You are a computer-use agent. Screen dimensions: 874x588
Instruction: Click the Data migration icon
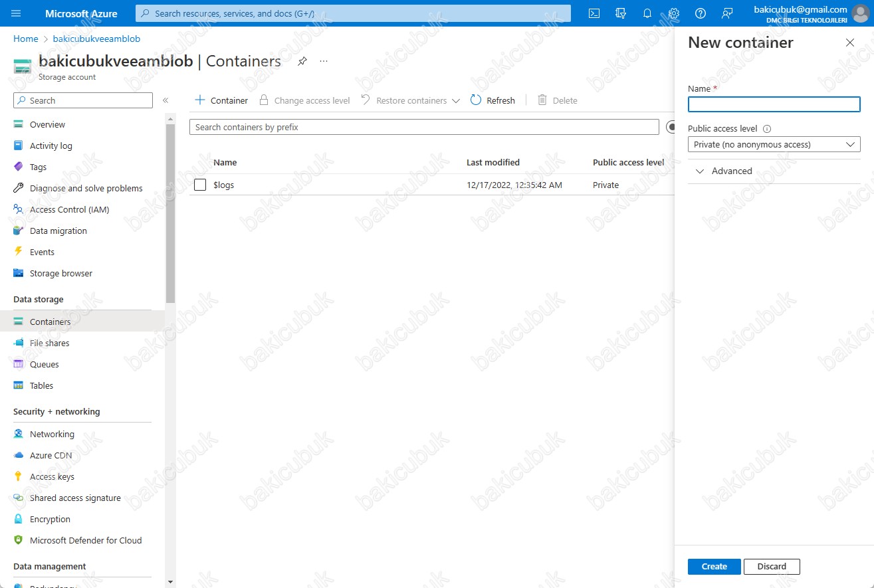pyautogui.click(x=18, y=231)
